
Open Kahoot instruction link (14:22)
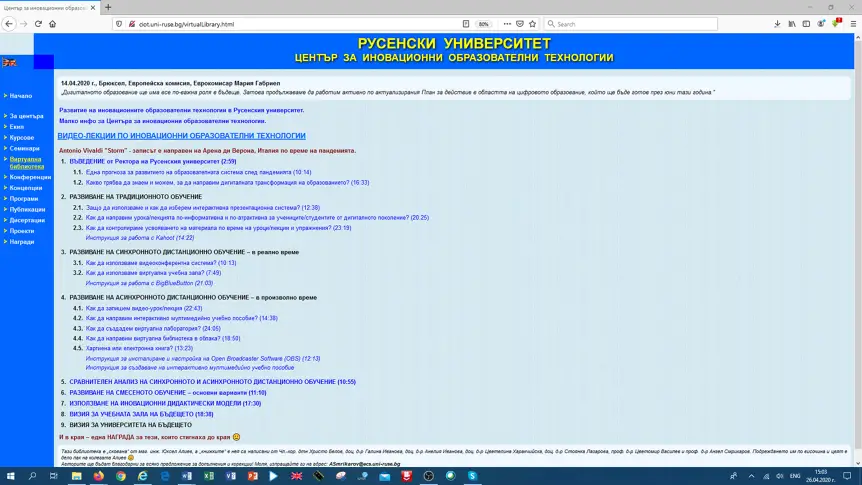click(x=140, y=238)
